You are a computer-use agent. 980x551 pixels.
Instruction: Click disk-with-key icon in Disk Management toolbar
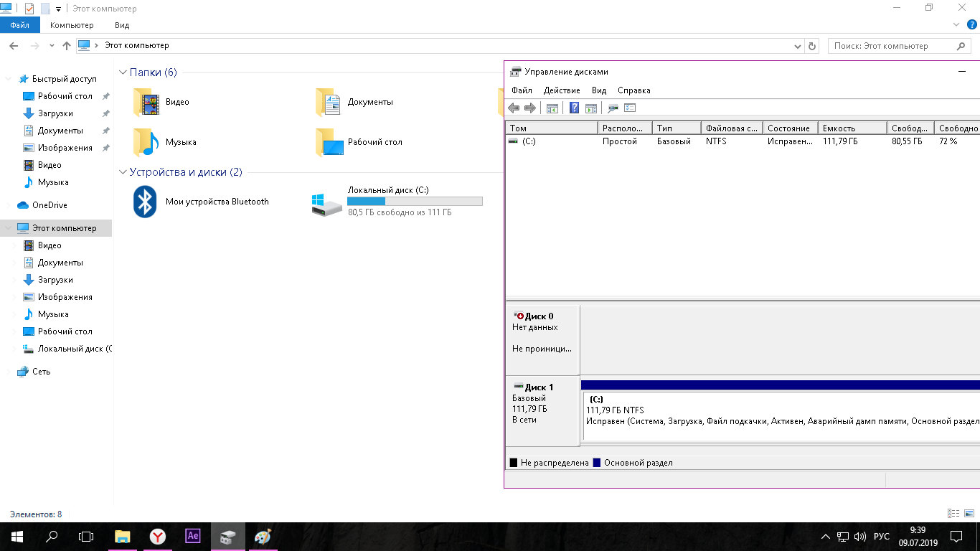(613, 108)
